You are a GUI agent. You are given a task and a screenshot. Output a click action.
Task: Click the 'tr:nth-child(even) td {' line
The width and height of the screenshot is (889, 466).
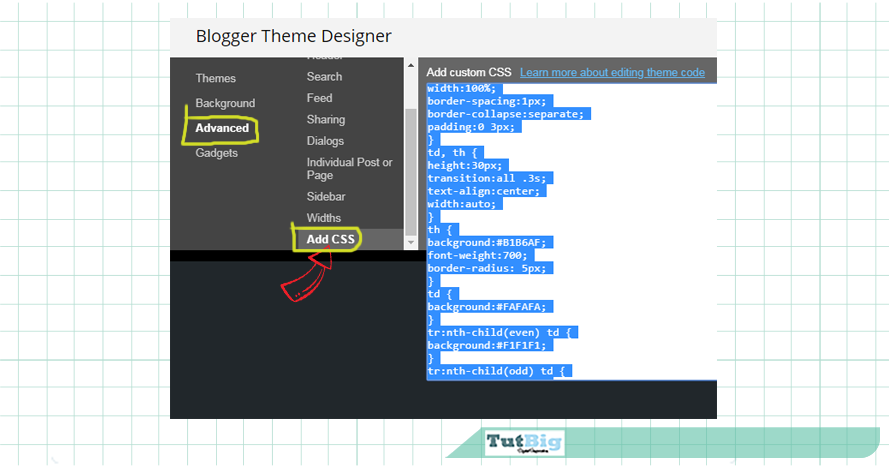[500, 333]
